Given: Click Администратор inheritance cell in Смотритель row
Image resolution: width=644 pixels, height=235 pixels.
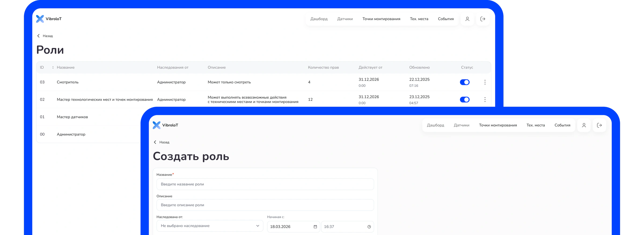Looking at the screenshot, I should 171,82.
